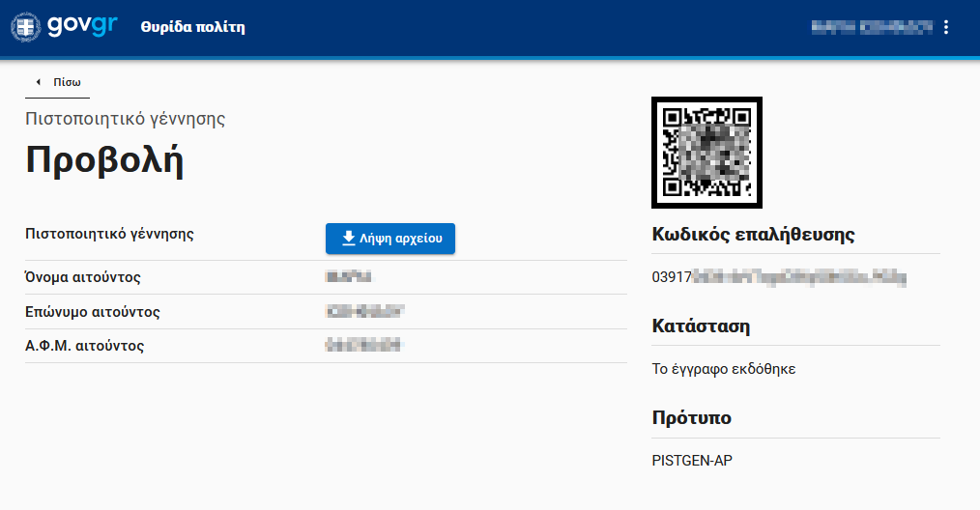Image resolution: width=980 pixels, height=510 pixels.
Task: Click the Κατάσταση heading
Action: 701,326
